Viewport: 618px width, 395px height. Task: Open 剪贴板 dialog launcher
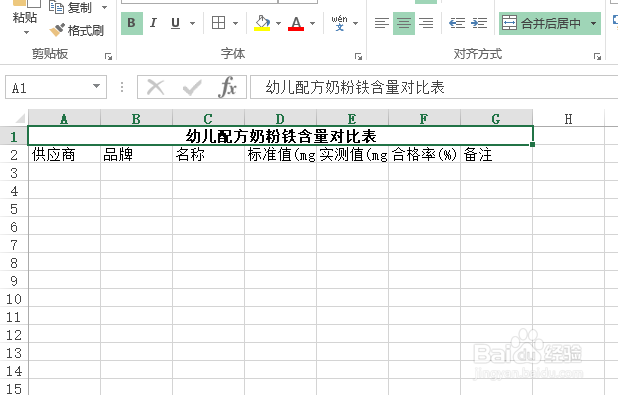(108, 57)
